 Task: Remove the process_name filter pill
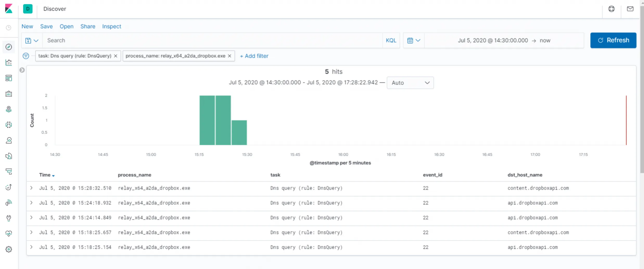coord(229,56)
